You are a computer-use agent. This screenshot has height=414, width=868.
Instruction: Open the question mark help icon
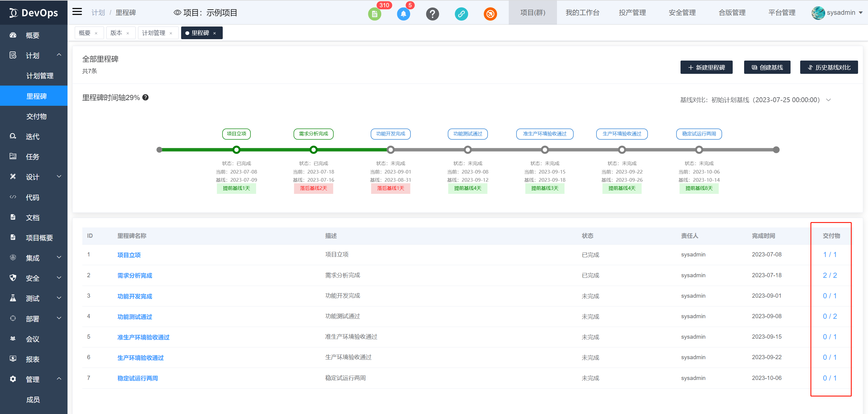pyautogui.click(x=432, y=14)
